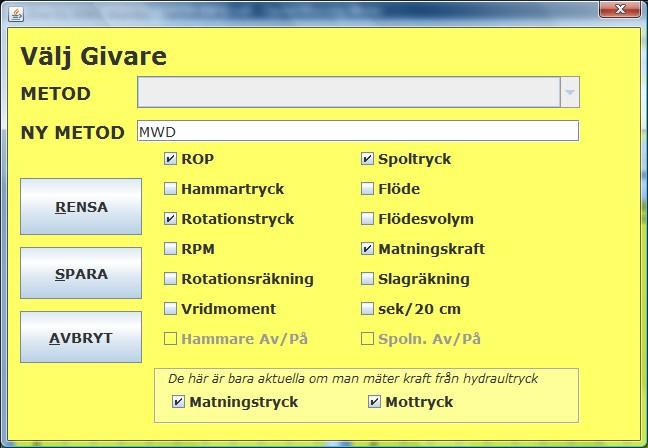Screen dimensions: 648x448
Task: Close the Välj Givare dialog window
Action: point(619,10)
